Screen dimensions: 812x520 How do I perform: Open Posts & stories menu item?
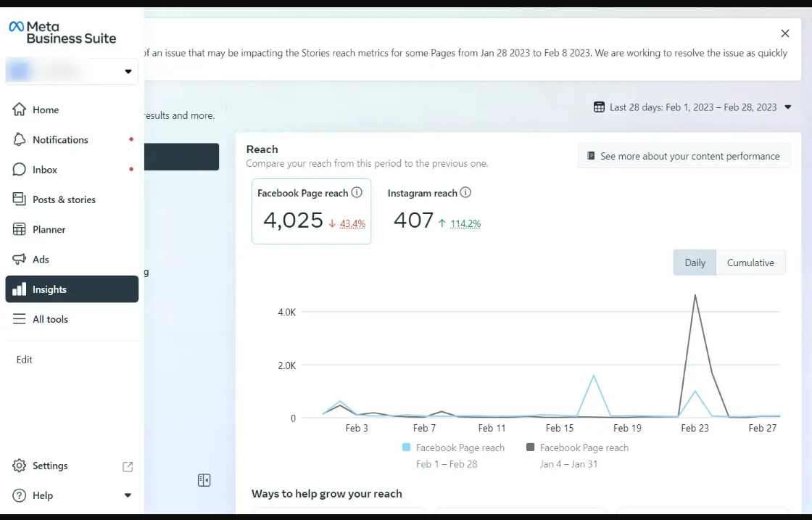pyautogui.click(x=64, y=199)
